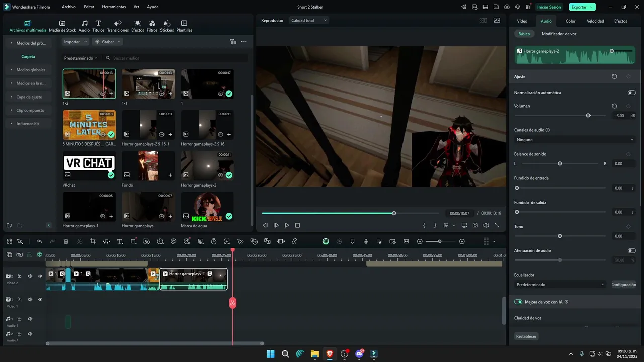Select the VRchat media thumbnail

[x=89, y=165]
